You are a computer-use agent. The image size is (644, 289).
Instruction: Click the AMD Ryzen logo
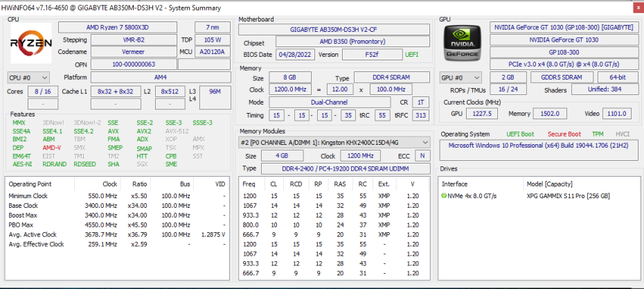(x=30, y=43)
